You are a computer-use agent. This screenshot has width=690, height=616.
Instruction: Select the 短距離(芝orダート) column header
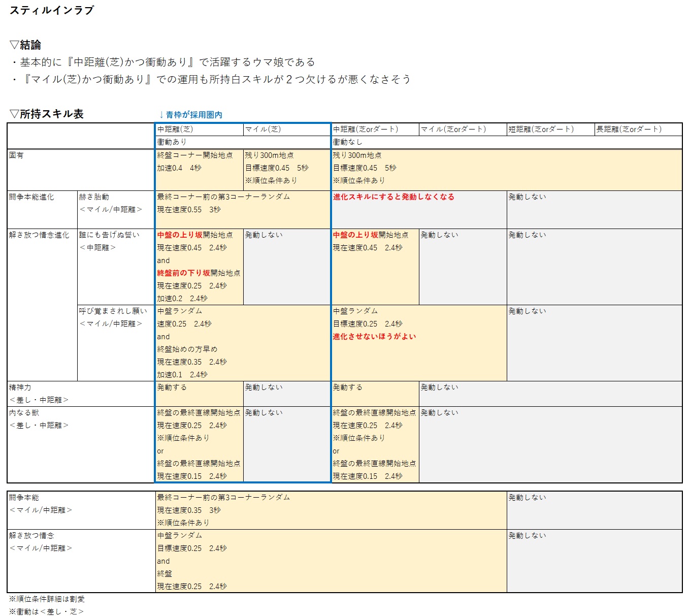pos(541,129)
